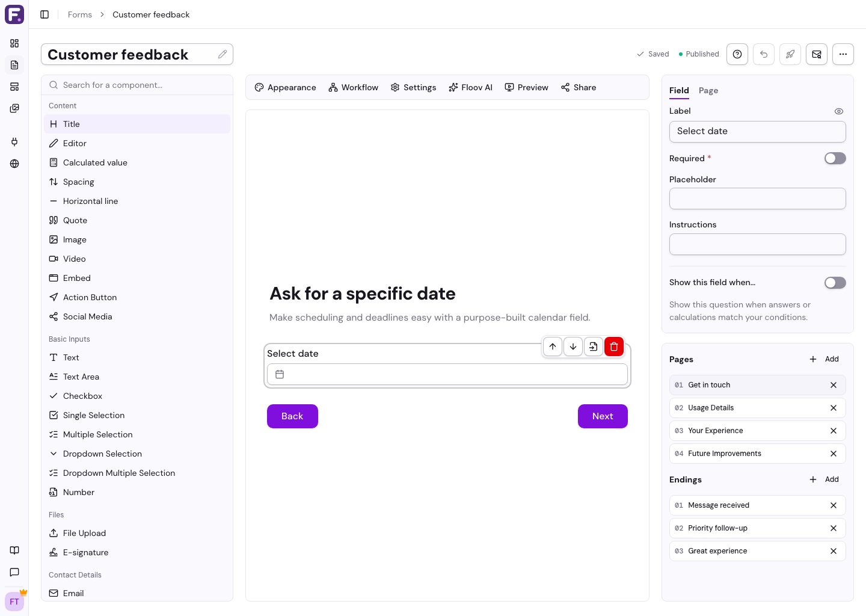Viewport: 866px width, 616px height.
Task: Select the Field tab
Action: (x=679, y=90)
